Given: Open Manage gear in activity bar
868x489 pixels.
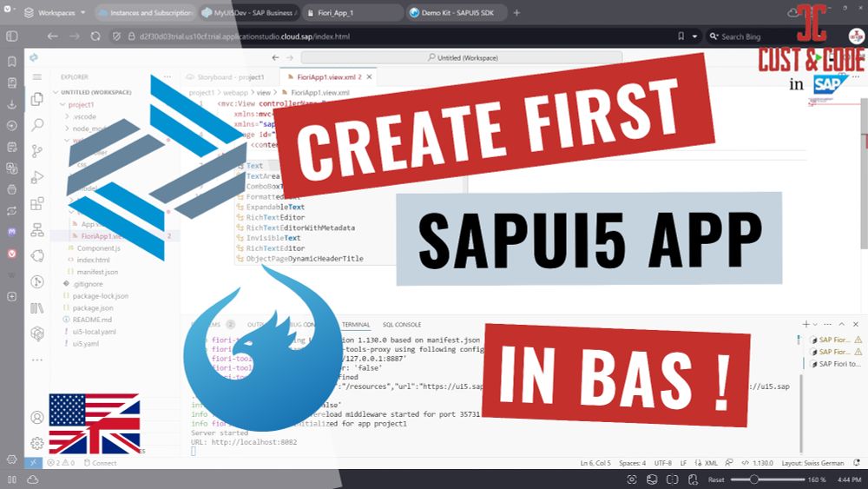Looking at the screenshot, I should pos(37,444).
